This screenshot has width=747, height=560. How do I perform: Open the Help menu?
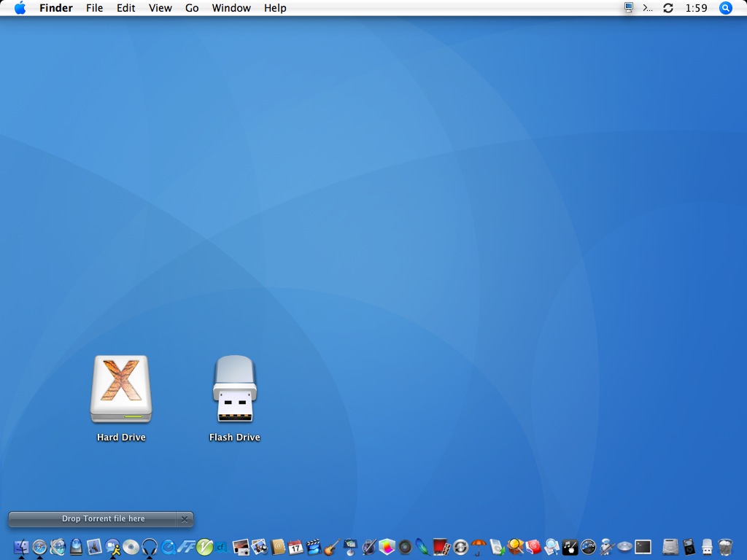(x=275, y=8)
